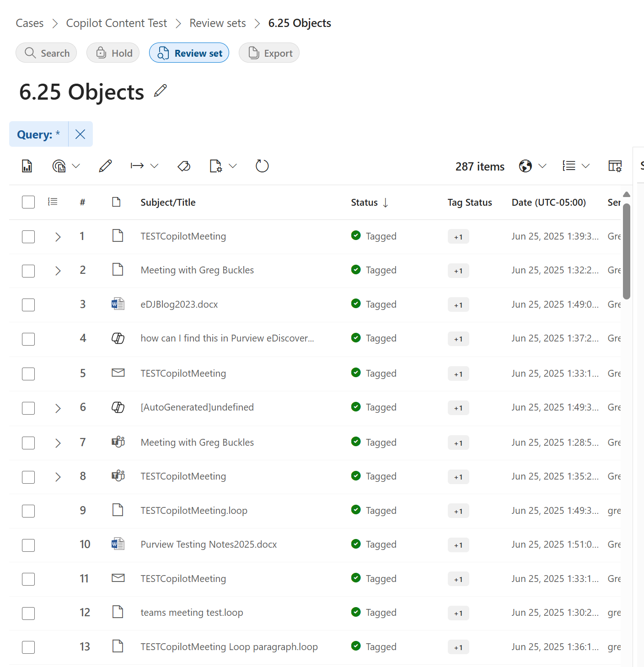Screen dimensions: 644x667
Task: Expand row 8 TESTCopilotMeeting group
Action: click(x=58, y=477)
